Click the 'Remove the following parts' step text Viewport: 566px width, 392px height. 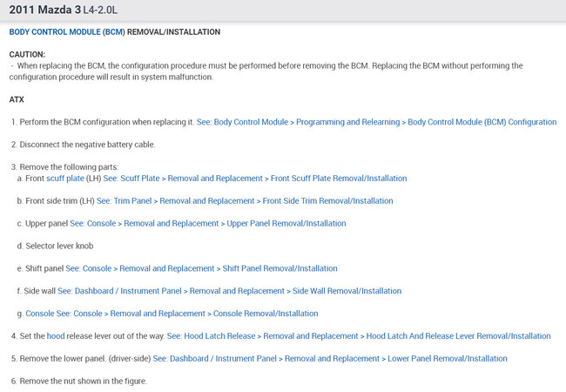tap(69, 166)
